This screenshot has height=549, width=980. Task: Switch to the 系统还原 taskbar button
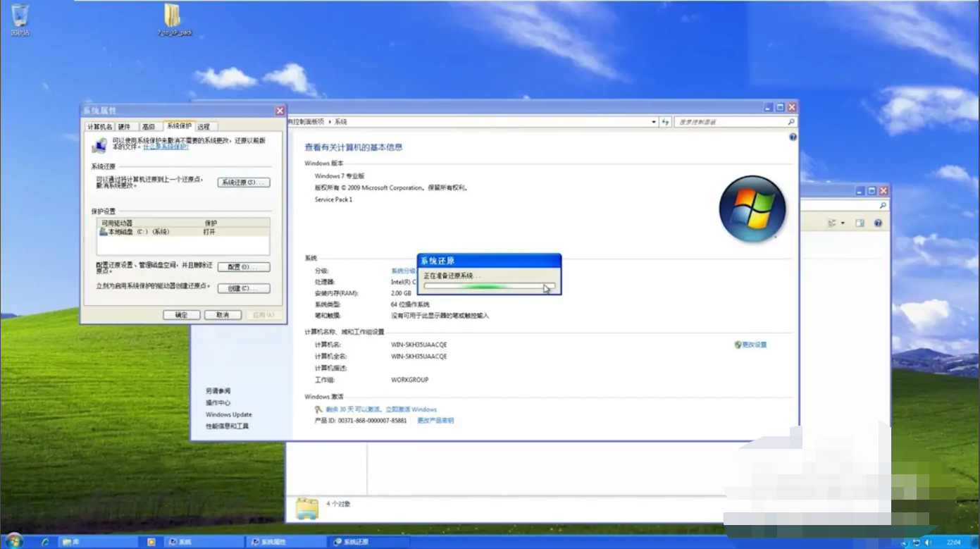[x=369, y=542]
